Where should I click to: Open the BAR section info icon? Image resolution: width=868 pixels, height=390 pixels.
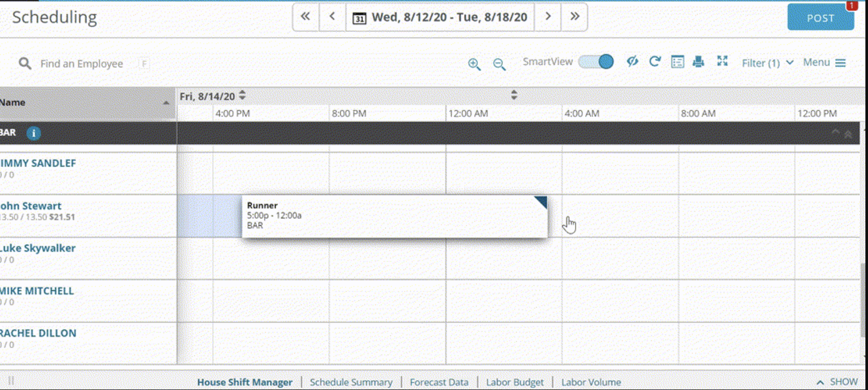[x=34, y=133]
